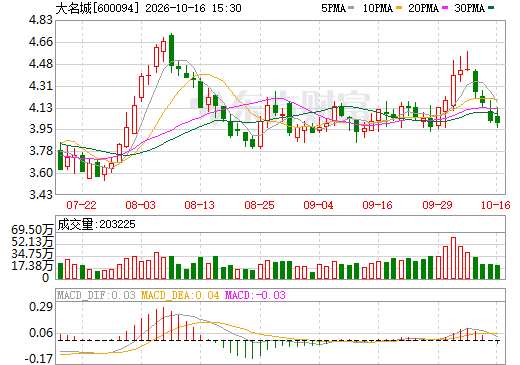The height and width of the screenshot is (365, 520).
Task: Click the 10PMA legend label
Action: 378,8
